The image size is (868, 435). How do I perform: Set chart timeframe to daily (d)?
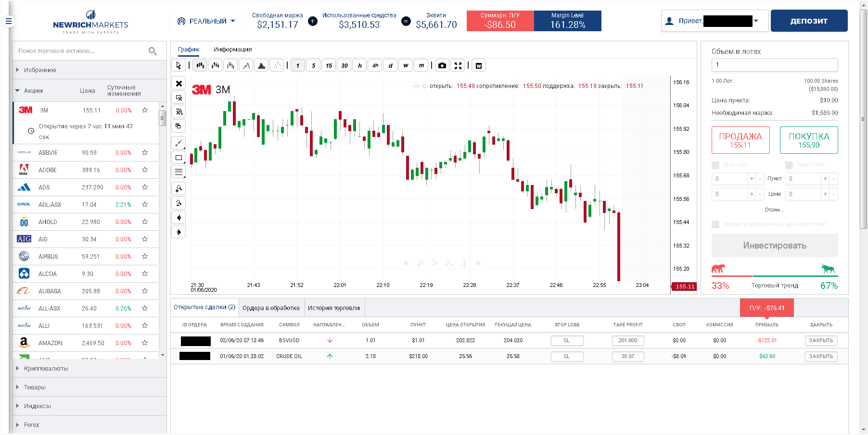tap(391, 65)
